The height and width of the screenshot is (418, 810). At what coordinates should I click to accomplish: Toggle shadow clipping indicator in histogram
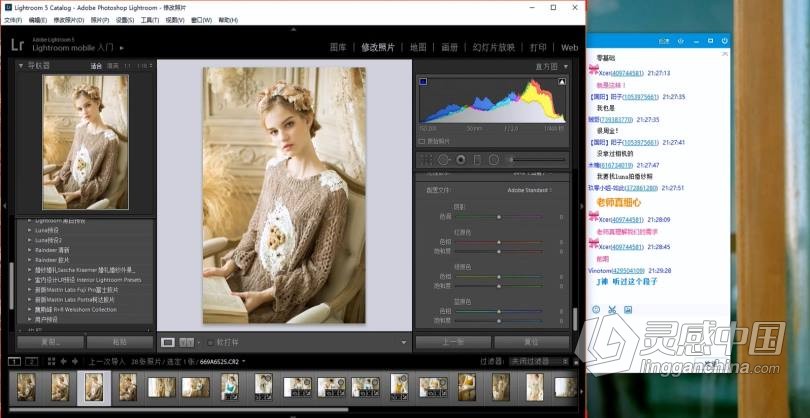pyautogui.click(x=423, y=81)
